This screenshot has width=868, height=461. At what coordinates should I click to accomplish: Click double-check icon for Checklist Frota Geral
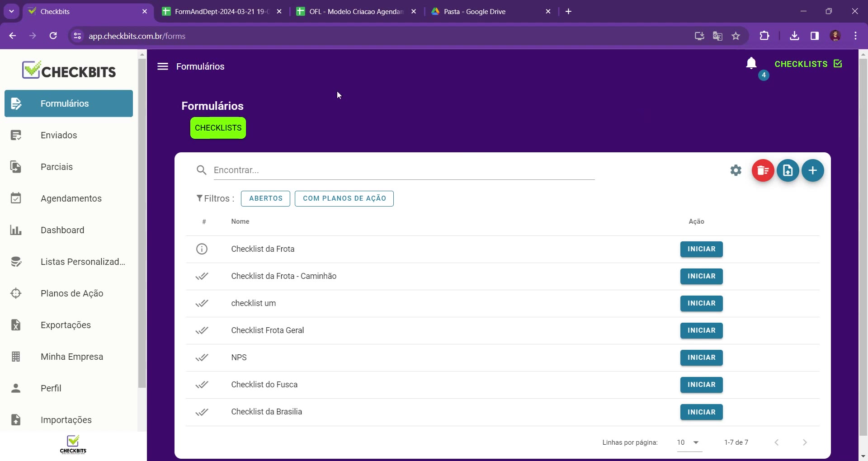pos(202,330)
